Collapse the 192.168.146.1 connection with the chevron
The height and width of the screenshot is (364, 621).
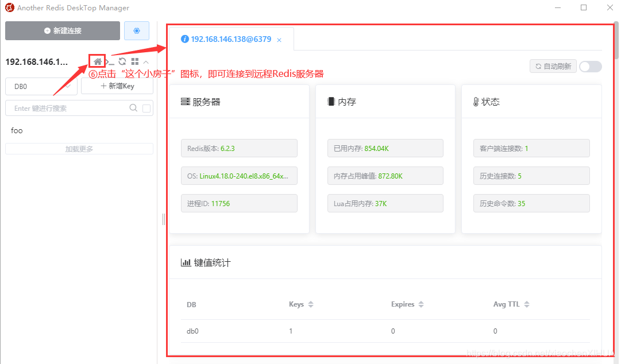146,62
